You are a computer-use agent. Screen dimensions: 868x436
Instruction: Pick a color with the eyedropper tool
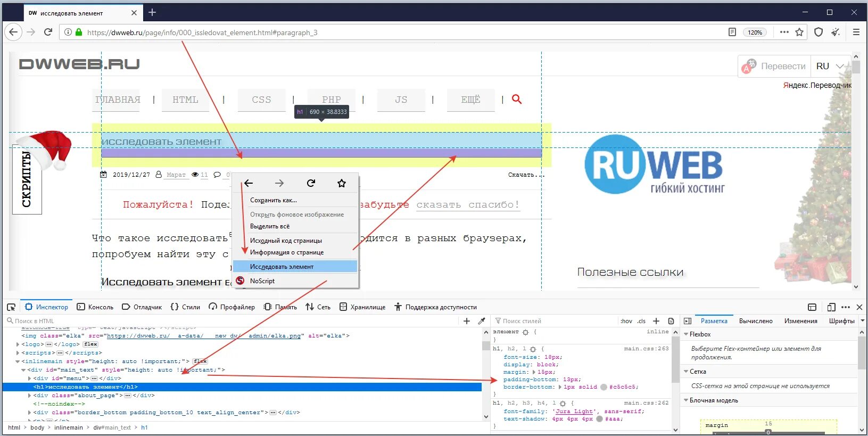click(482, 321)
